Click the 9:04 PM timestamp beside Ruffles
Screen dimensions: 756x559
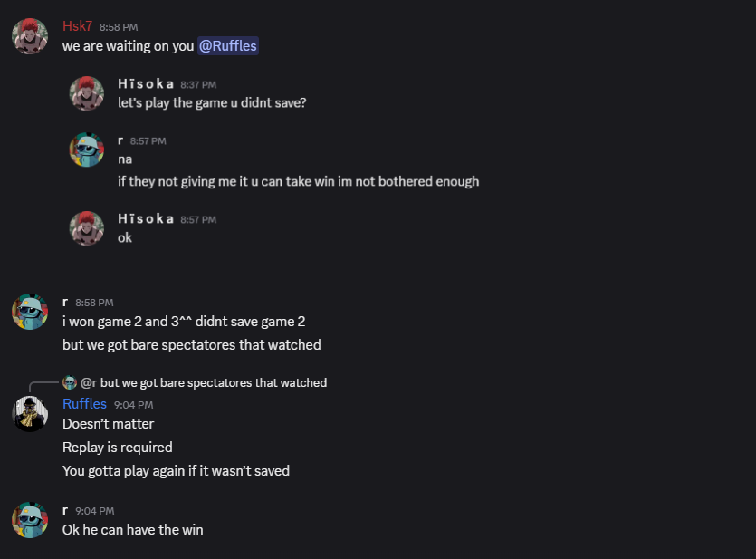pos(133,405)
